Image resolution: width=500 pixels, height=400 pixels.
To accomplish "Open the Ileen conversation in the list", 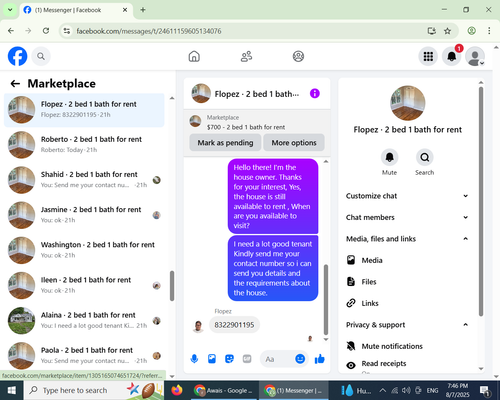I will pos(84,285).
